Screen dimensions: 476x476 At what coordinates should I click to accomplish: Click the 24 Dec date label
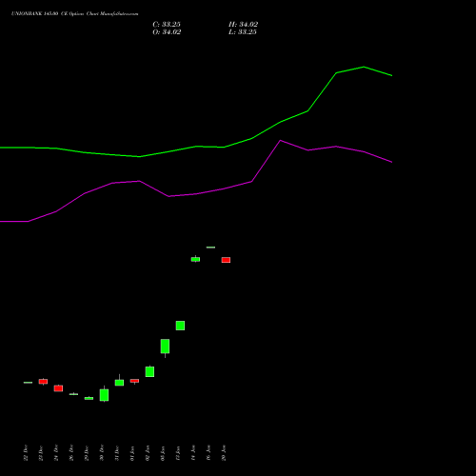(56, 453)
